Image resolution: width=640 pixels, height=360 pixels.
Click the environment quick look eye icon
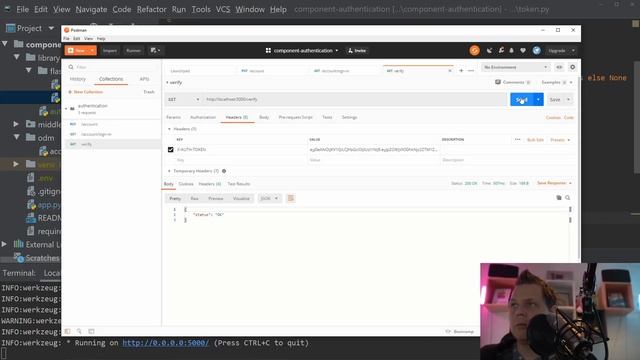coord(559,67)
